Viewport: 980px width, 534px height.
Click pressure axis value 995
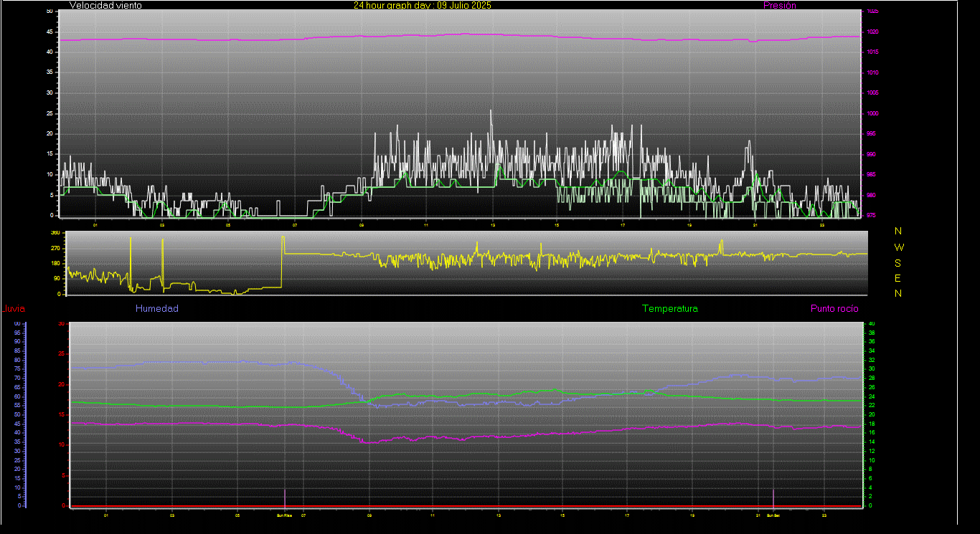(871, 134)
